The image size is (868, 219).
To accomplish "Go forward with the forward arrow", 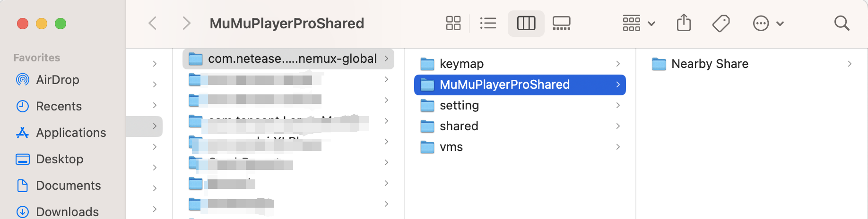I will coord(186,23).
